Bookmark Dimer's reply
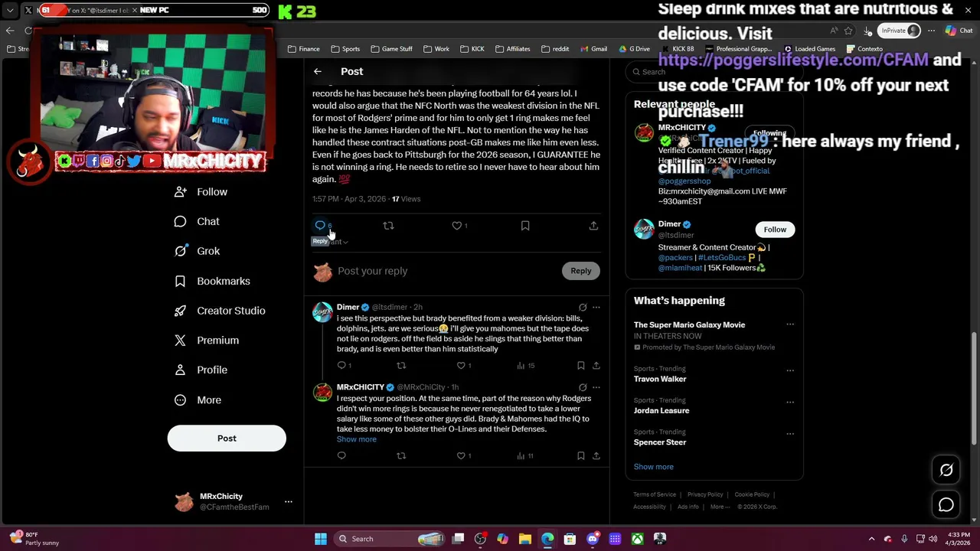This screenshot has height=551, width=980. (x=581, y=366)
